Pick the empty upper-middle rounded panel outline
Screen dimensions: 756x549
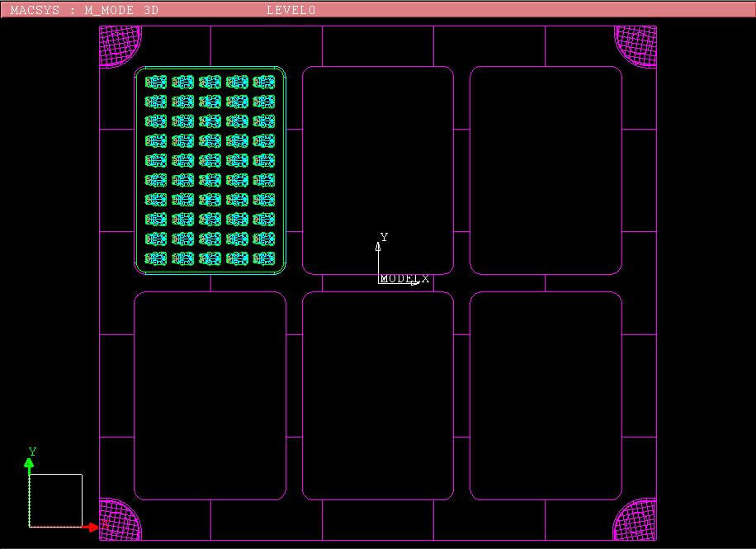[378, 170]
